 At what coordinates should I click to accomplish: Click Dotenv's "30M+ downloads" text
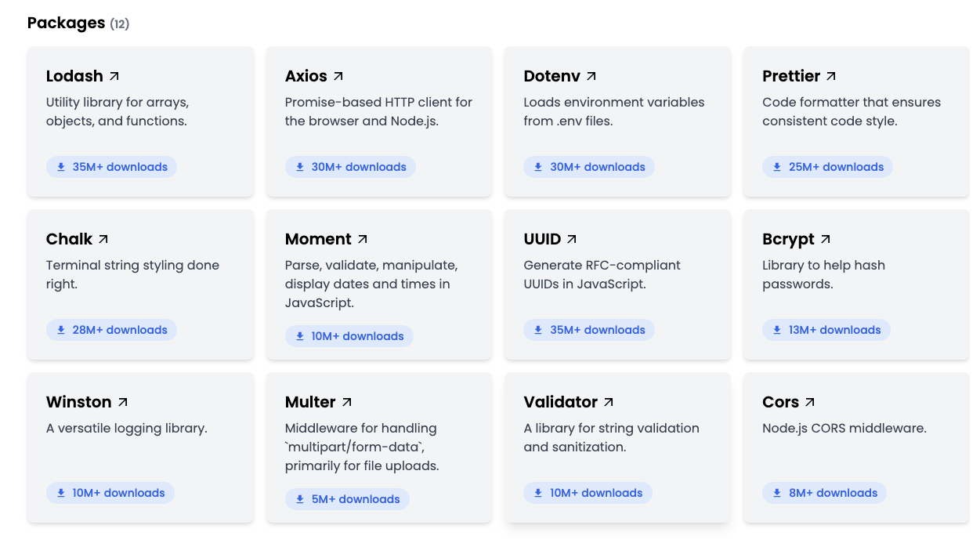point(598,167)
